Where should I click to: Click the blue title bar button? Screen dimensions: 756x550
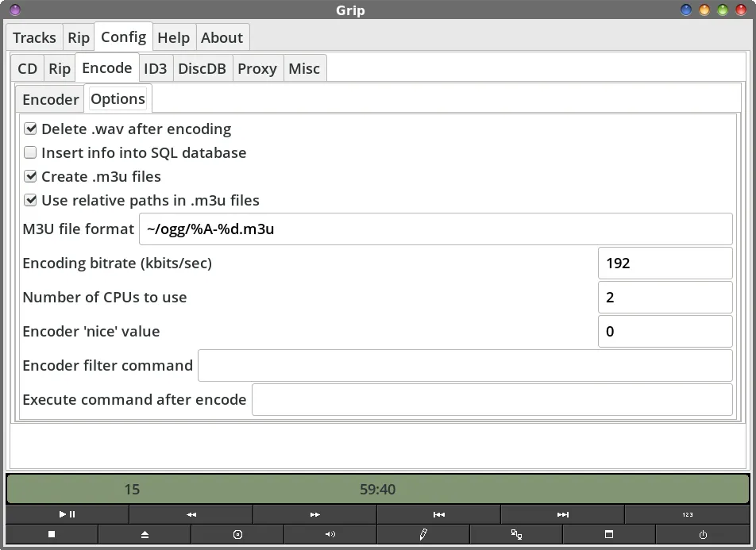coord(686,10)
